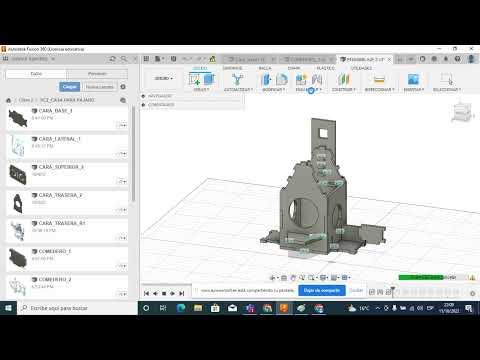Click the Windows Start button
The height and width of the screenshot is (360, 480).
pyautogui.click(x=8, y=308)
